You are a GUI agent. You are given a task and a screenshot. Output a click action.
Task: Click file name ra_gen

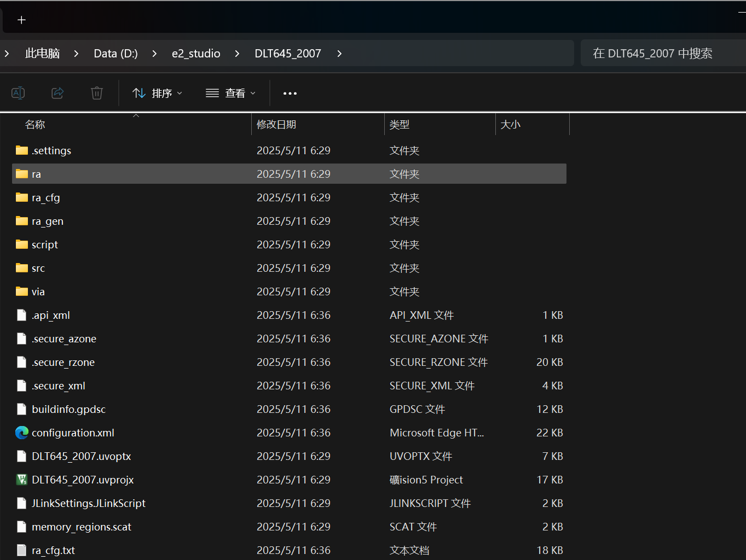click(x=48, y=221)
